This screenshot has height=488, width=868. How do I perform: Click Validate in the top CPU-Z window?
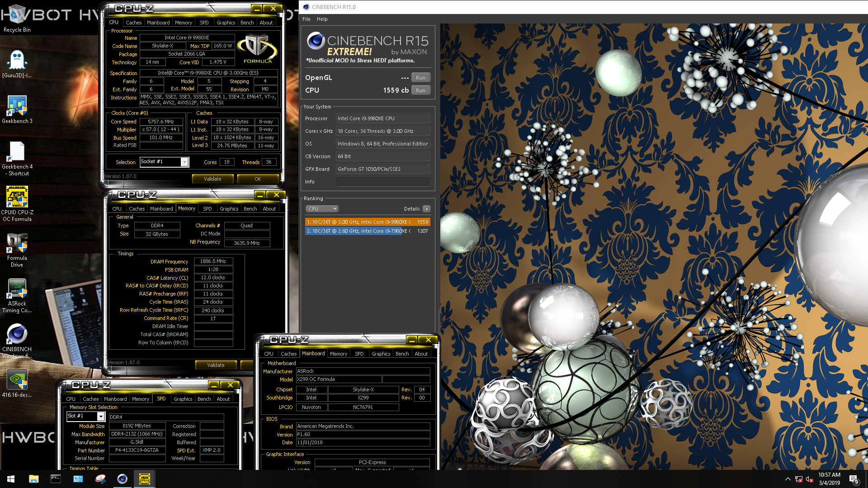click(212, 179)
